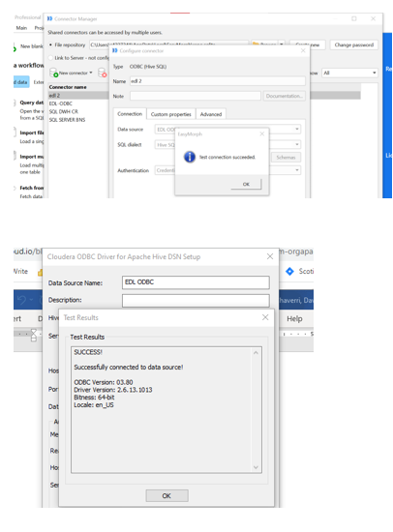Select the File repository radio button
393x532 pixels.
(51, 44)
